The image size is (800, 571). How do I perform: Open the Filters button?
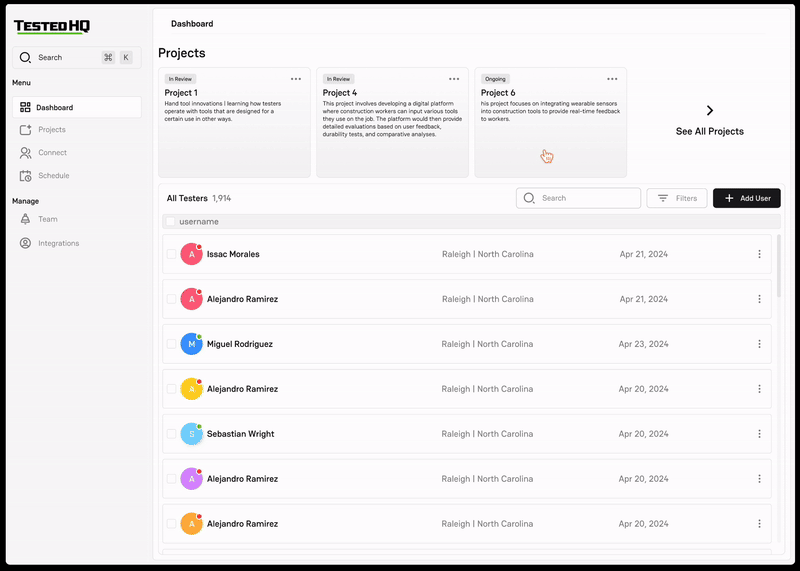coord(677,198)
